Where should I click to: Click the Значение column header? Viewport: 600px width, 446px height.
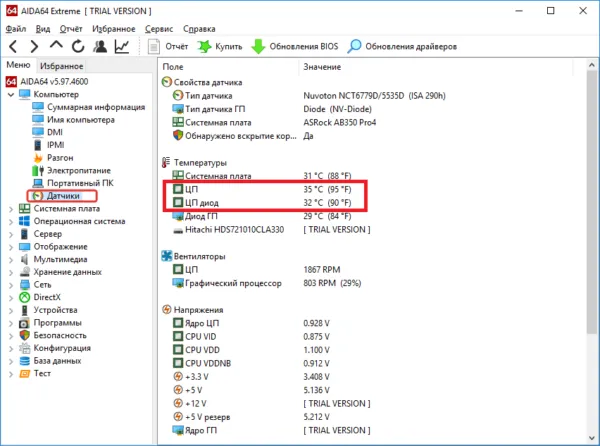pos(322,67)
